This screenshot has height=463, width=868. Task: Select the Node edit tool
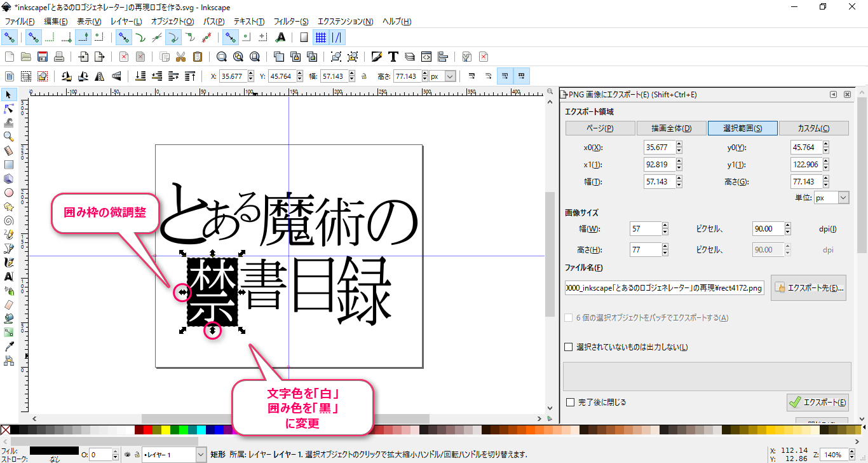(x=9, y=109)
